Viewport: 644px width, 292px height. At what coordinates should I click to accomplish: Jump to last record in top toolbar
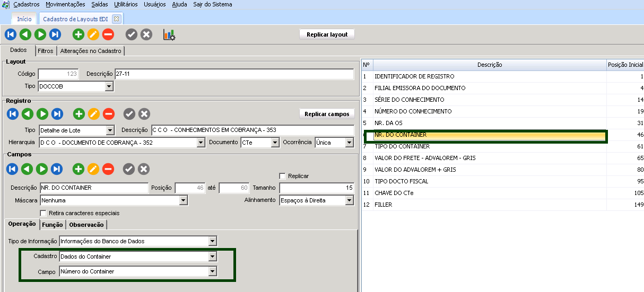tap(55, 35)
